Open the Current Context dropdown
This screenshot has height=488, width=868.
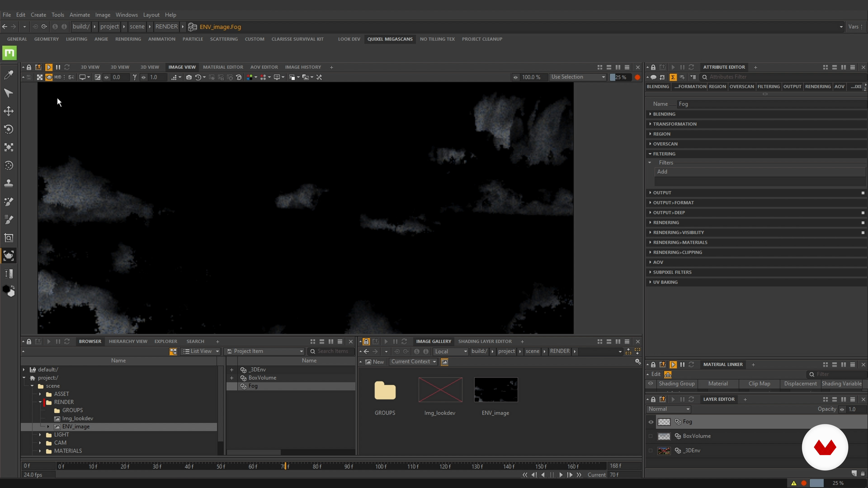pyautogui.click(x=413, y=362)
